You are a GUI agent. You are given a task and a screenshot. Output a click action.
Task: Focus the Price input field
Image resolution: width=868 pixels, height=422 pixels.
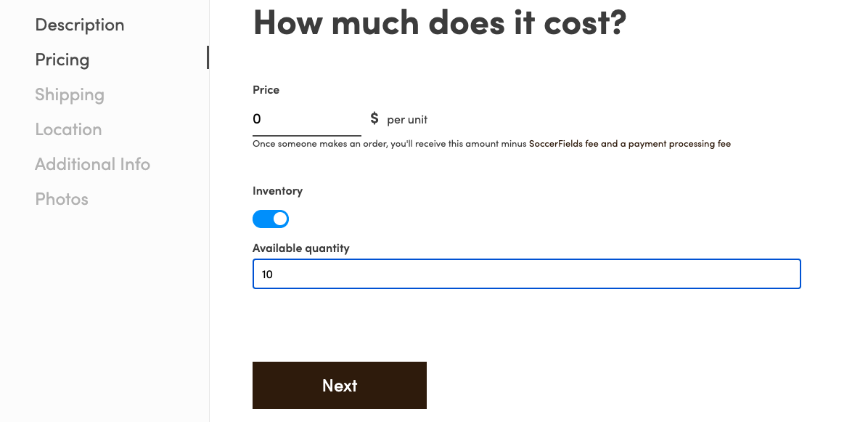(307, 120)
